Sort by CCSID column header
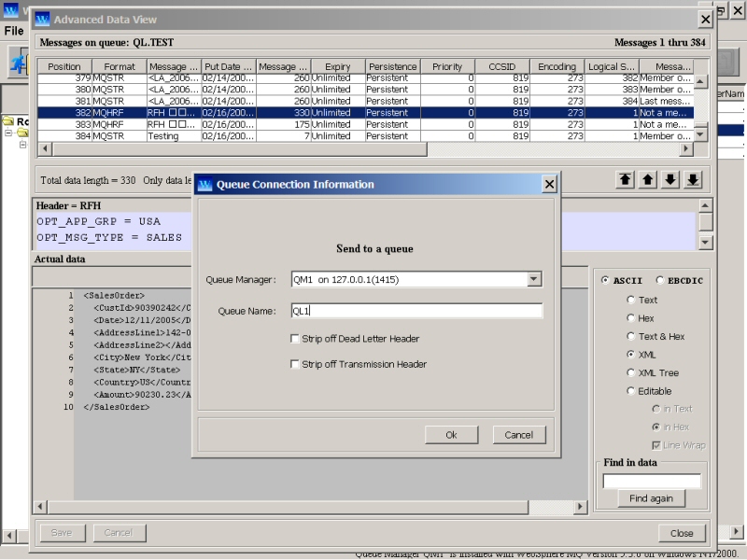Viewport: 747px width, 560px height. coord(502,66)
